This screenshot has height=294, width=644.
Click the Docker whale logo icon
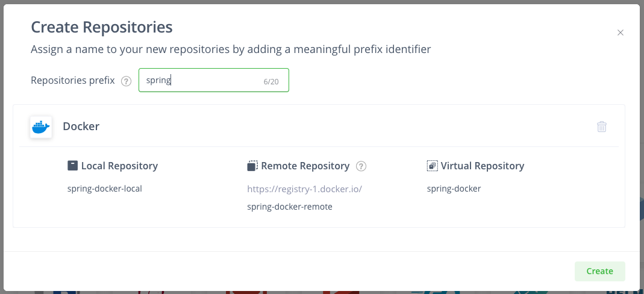(41, 127)
